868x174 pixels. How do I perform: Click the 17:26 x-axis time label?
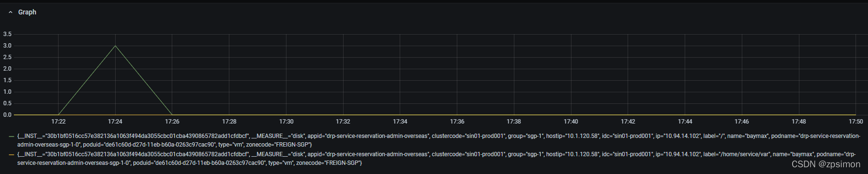click(x=172, y=122)
